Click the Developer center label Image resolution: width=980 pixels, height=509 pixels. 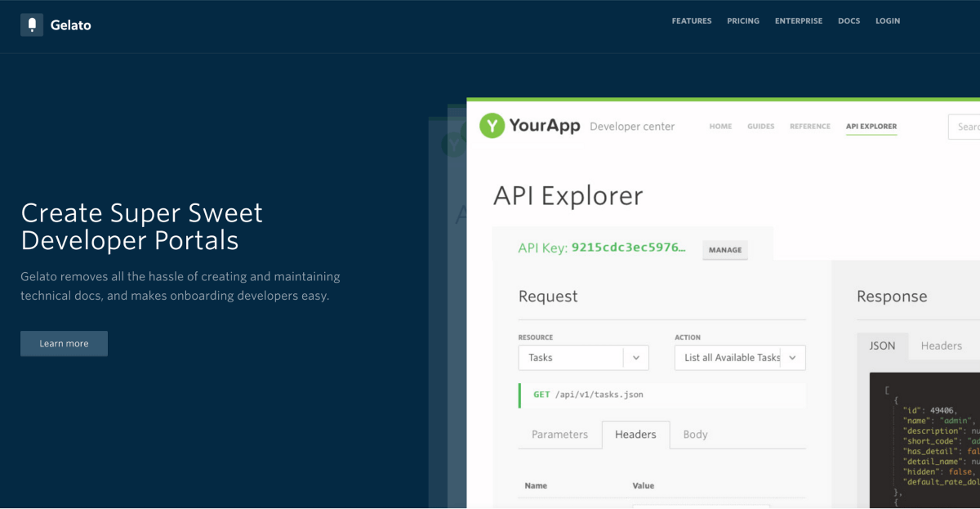pyautogui.click(x=632, y=127)
